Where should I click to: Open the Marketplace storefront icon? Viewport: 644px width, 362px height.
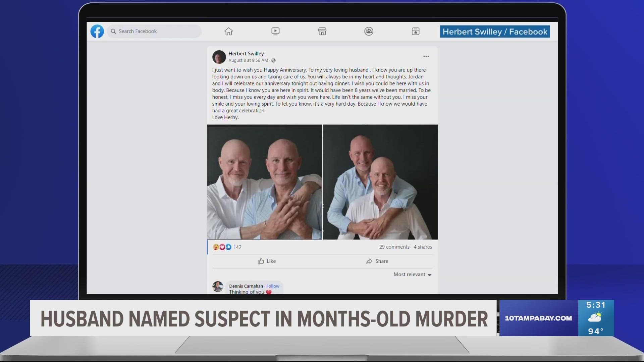click(322, 31)
